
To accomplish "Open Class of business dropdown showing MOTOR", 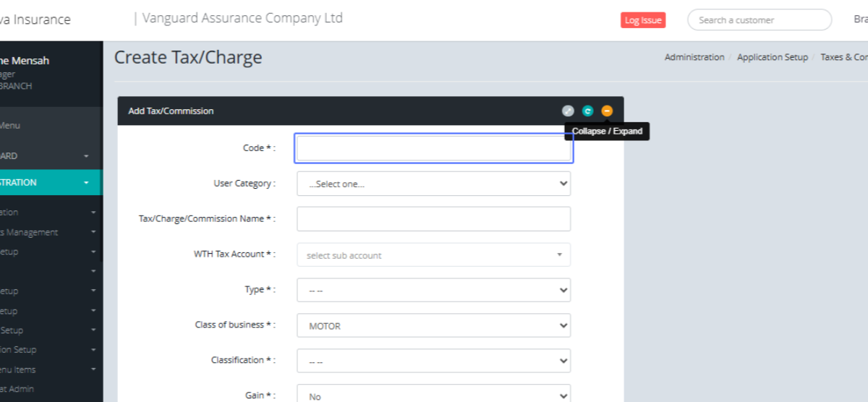I will tap(433, 326).
